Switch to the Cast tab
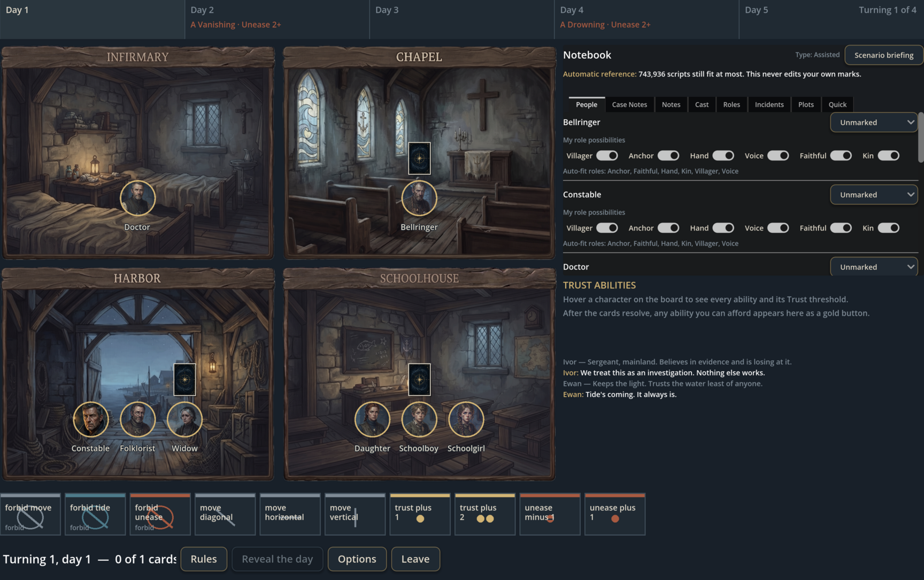The width and height of the screenshot is (924, 580). click(x=702, y=104)
